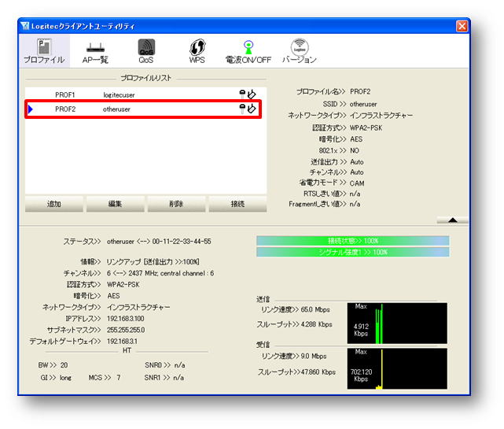
Task: Click the logitecuser SSID entry
Action: pyautogui.click(x=119, y=95)
